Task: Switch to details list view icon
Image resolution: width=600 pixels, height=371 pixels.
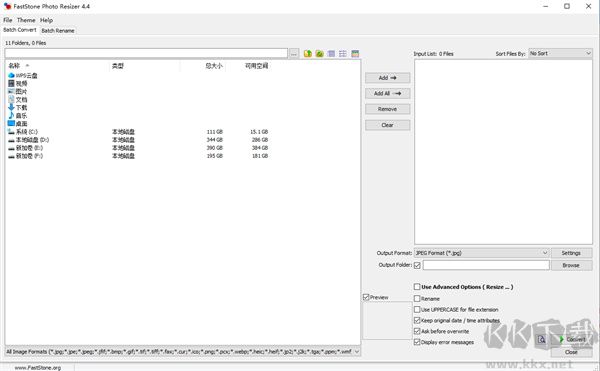Action: [331, 54]
